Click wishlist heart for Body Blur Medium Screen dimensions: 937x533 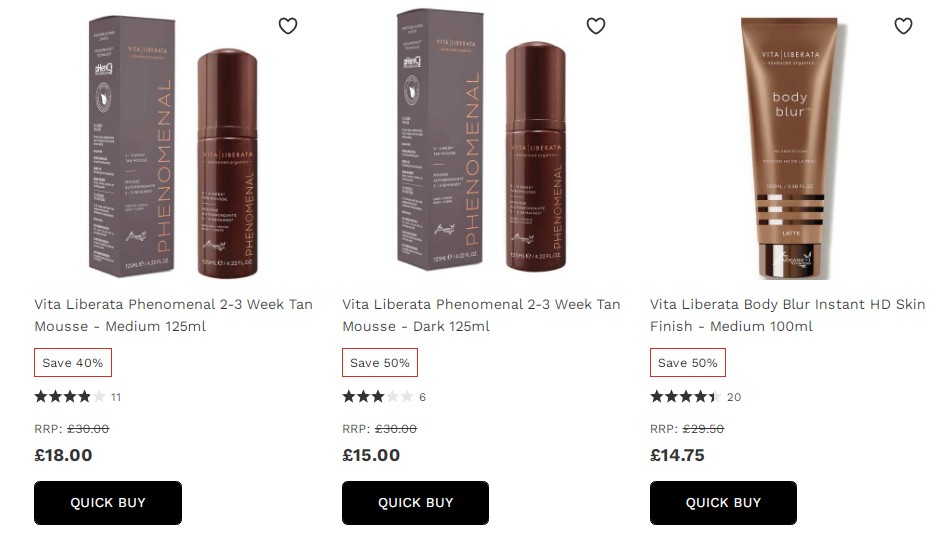coord(904,26)
